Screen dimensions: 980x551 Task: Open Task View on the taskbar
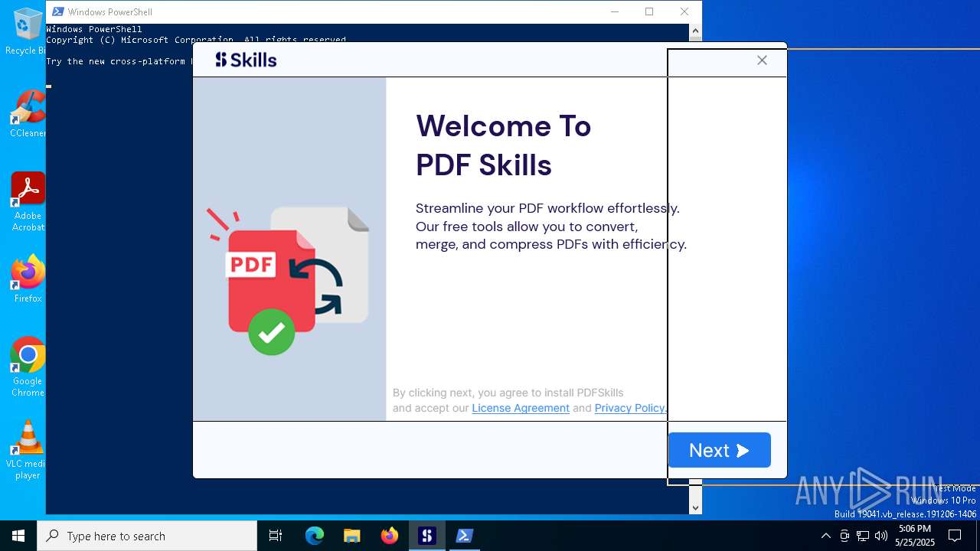[x=276, y=536]
